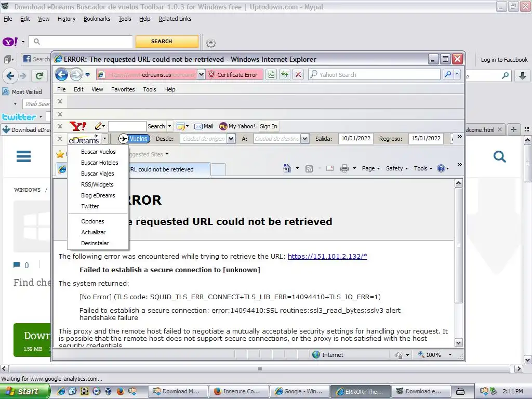
Task: Click the Mypal reload button
Action: pyautogui.click(x=39, y=76)
